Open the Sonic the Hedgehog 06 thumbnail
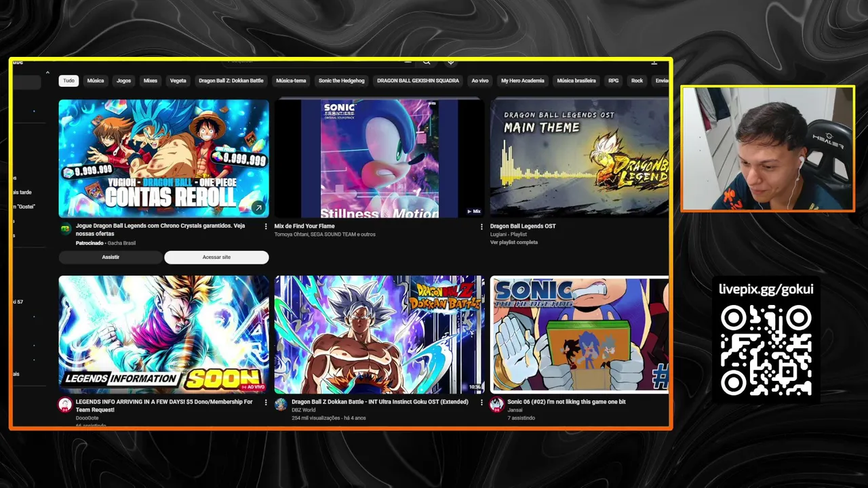The width and height of the screenshot is (868, 488). click(x=579, y=334)
